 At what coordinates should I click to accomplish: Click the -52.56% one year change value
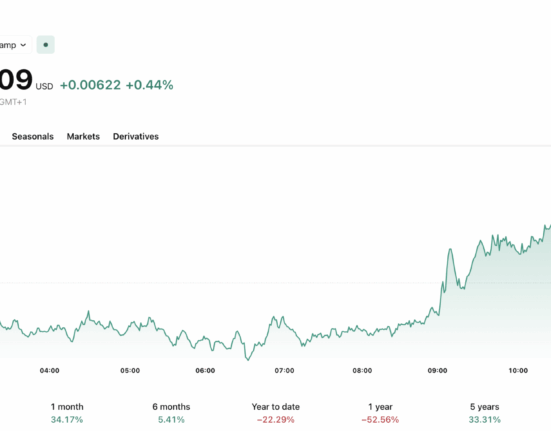(x=380, y=419)
